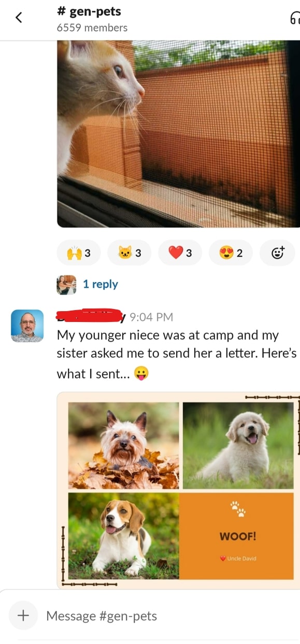The width and height of the screenshot is (300, 644).
Task: Add a new emoji reaction
Action: click(x=278, y=253)
